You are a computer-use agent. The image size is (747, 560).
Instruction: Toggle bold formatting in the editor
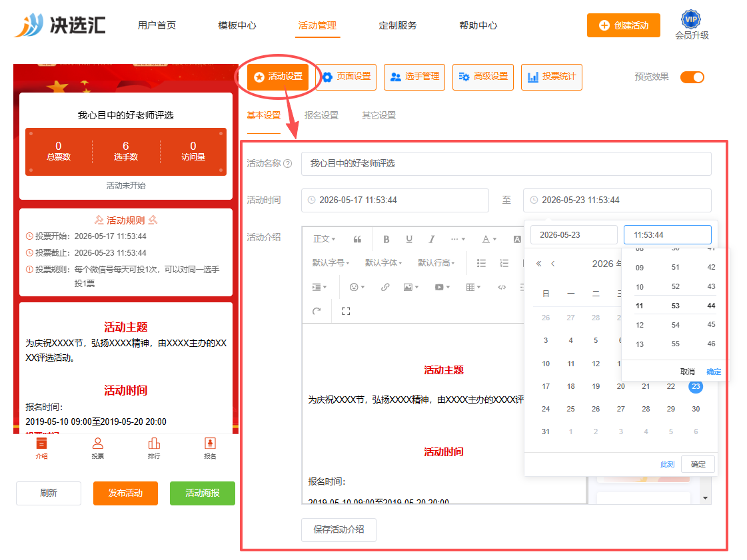click(x=386, y=239)
